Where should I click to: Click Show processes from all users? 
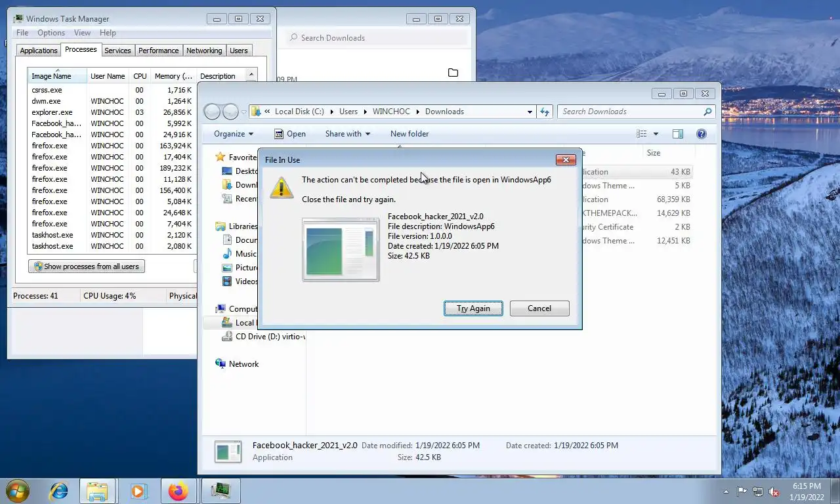pyautogui.click(x=87, y=266)
